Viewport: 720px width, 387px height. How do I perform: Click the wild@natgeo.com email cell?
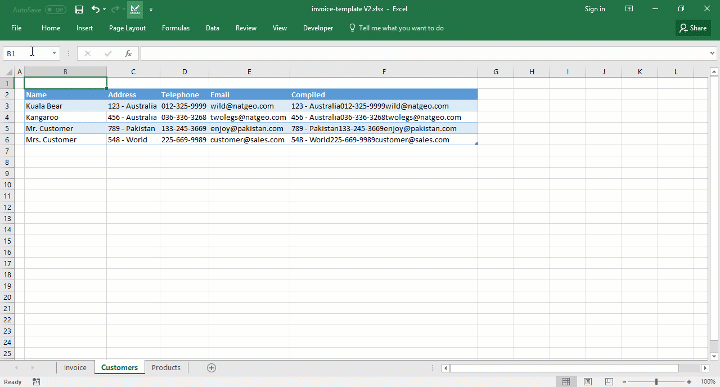249,106
